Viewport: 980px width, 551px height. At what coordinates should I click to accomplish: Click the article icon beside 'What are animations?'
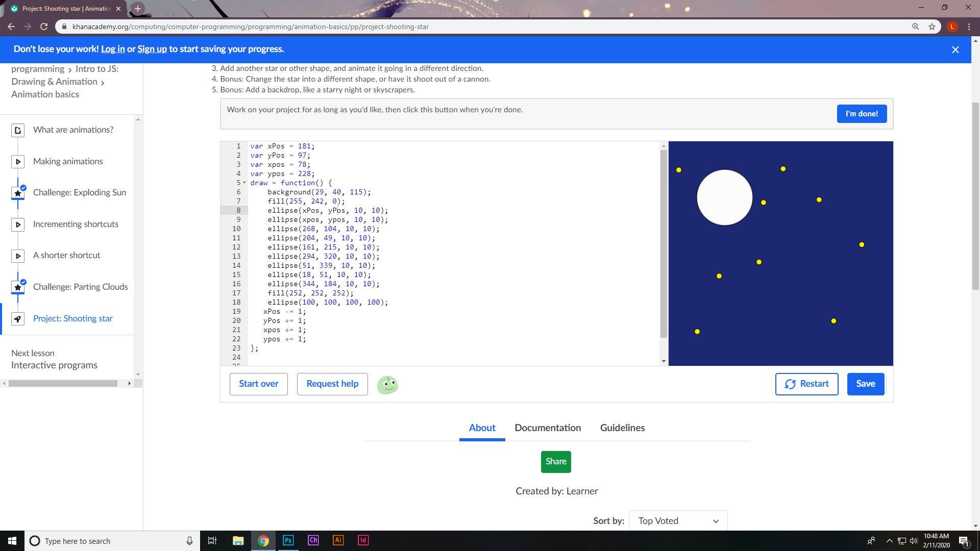point(18,130)
